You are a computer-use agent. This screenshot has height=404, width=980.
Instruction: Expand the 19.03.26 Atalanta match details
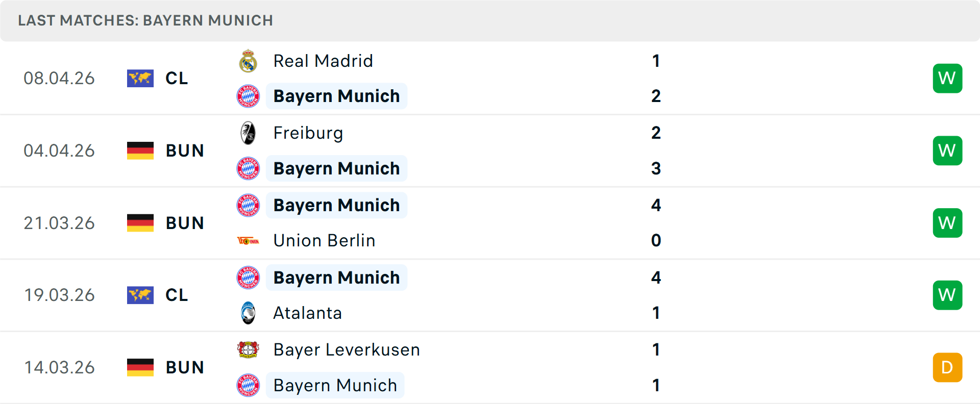(x=510, y=295)
